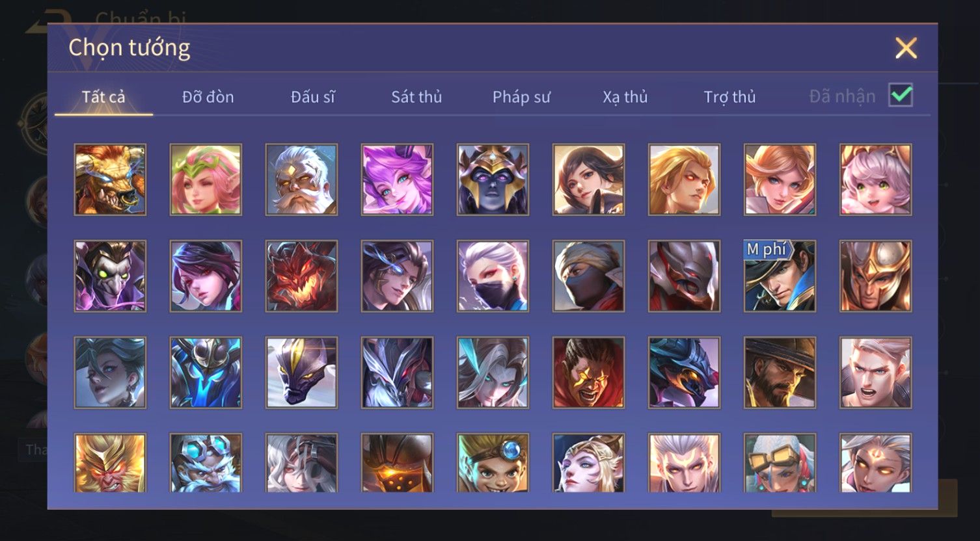Select the golden-helmet spartan warrior hero
Viewport: 980px width, 541px height.
click(875, 276)
